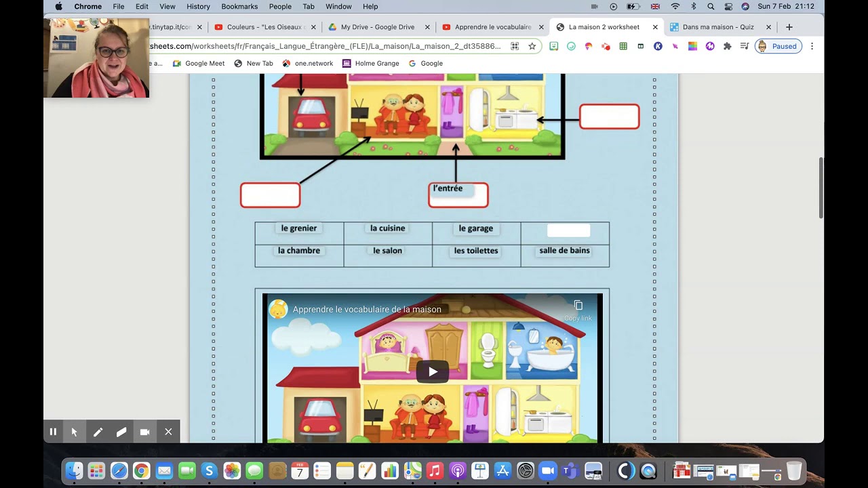This screenshot has width=868, height=488.
Task: Click the Copy link icon on video
Action: [x=578, y=306]
